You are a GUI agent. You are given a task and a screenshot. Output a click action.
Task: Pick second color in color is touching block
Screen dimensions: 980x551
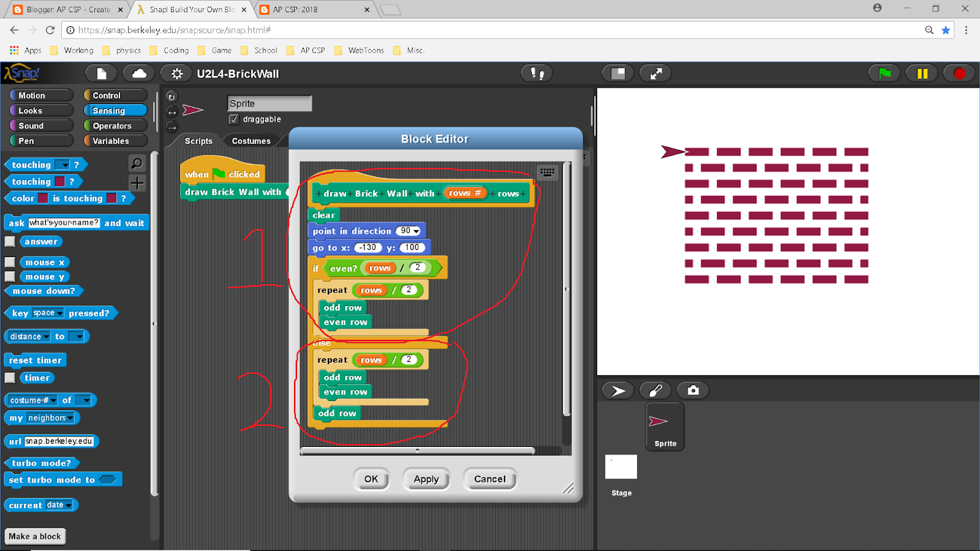pos(111,198)
